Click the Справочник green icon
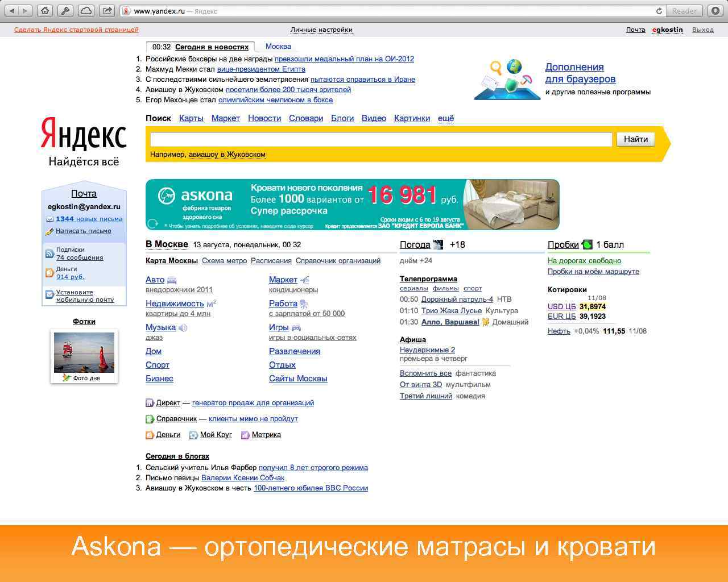The height and width of the screenshot is (582, 728). (x=150, y=418)
